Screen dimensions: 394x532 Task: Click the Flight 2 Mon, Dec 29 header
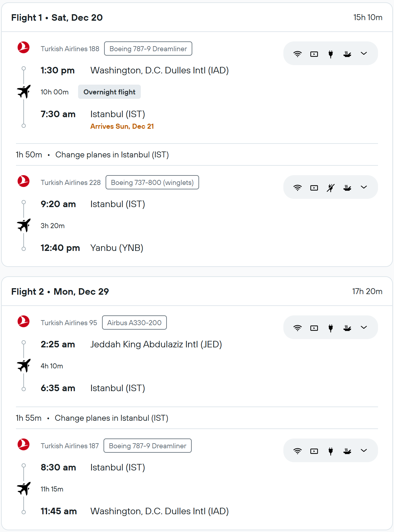[60, 291]
